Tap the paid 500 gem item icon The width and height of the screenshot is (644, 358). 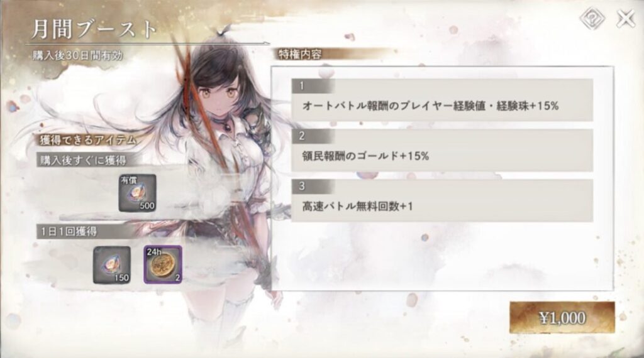137,193
